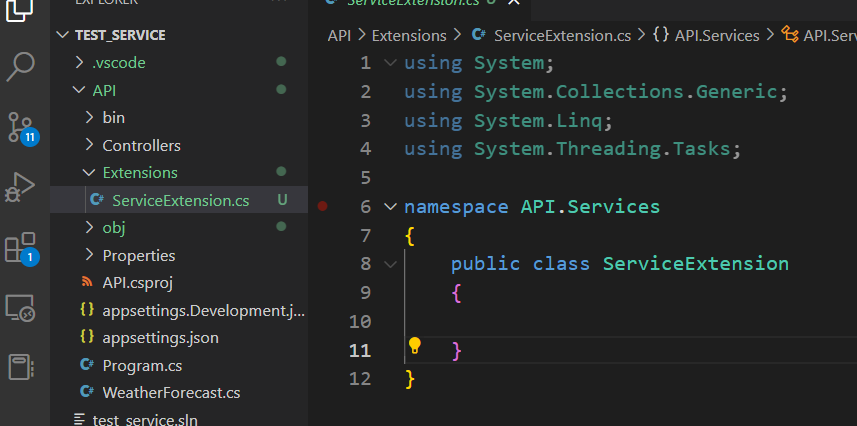Open WeatherForecast.cs file
Image resolution: width=857 pixels, height=426 pixels.
pos(171,393)
